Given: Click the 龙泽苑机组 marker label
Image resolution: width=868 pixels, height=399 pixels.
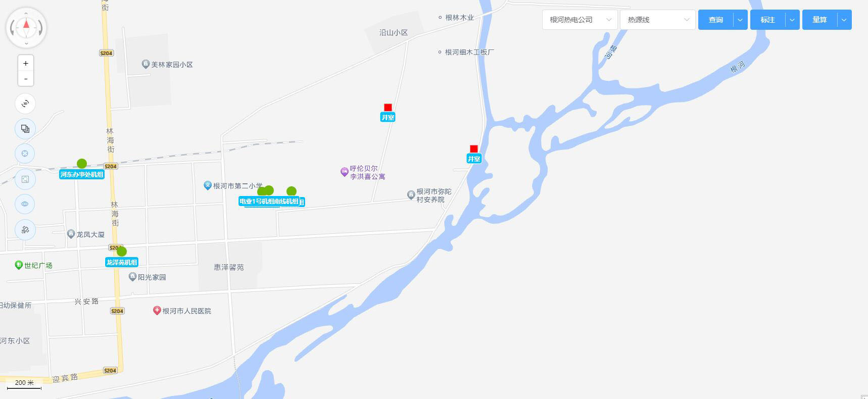Looking at the screenshot, I should (122, 262).
